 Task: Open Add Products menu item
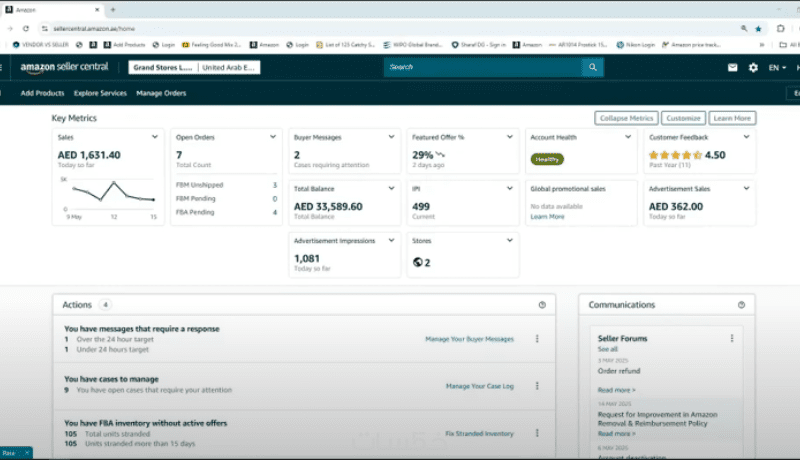[x=42, y=93]
